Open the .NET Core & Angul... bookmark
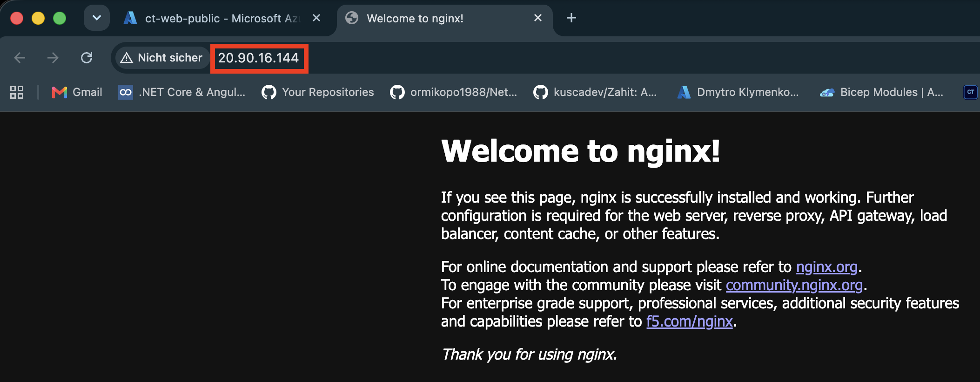 click(x=181, y=92)
